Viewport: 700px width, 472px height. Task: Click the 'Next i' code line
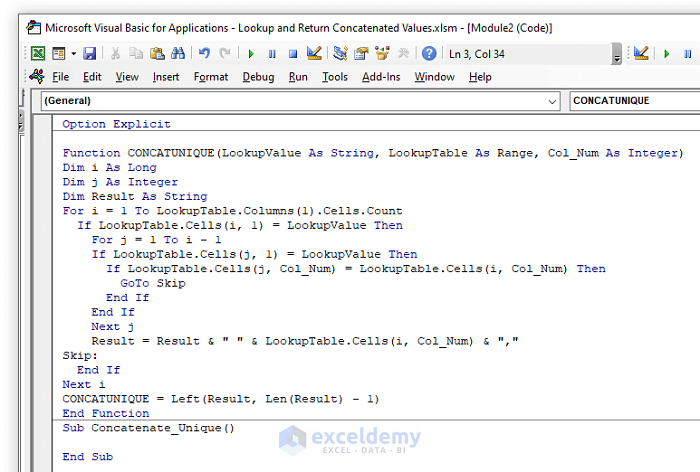[x=83, y=384]
